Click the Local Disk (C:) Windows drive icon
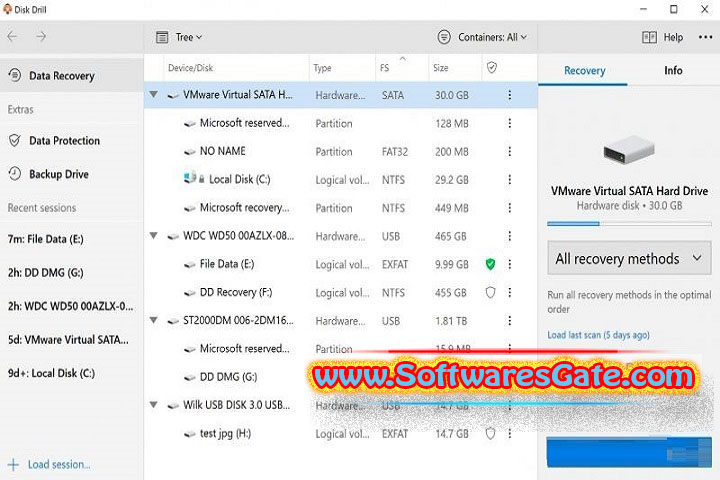The height and width of the screenshot is (480, 720). click(190, 177)
